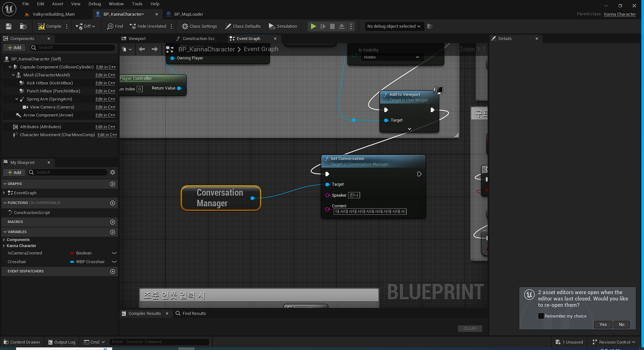Select Kick Hitbox component
Viewport: 644px width, 350px height.
click(x=49, y=83)
